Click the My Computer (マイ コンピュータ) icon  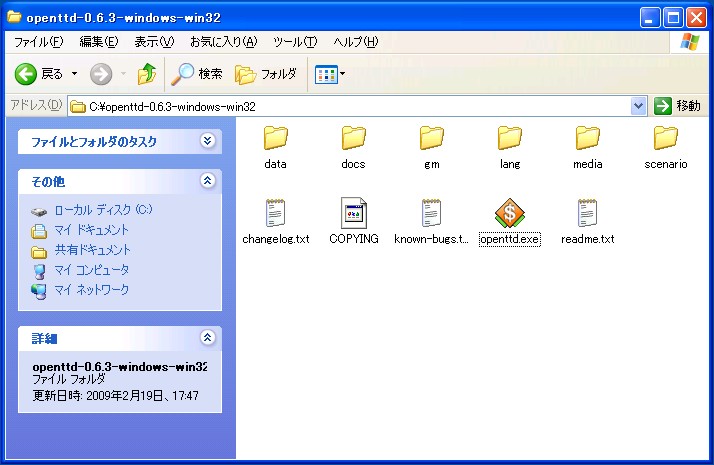pyautogui.click(x=40, y=272)
